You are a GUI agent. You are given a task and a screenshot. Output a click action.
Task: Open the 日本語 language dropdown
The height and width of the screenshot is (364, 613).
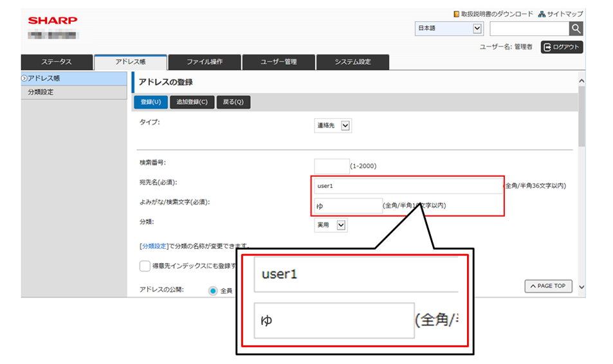pyautogui.click(x=449, y=28)
